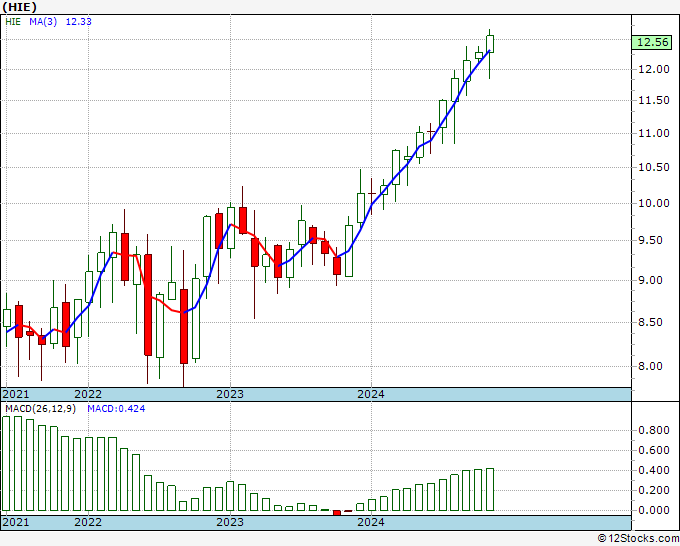Click the last MACD histogram bar
This screenshot has height=546, width=680.
tap(490, 490)
